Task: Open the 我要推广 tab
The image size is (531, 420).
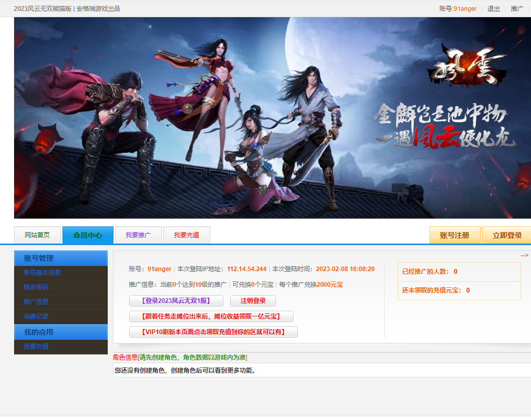Action: 138,235
